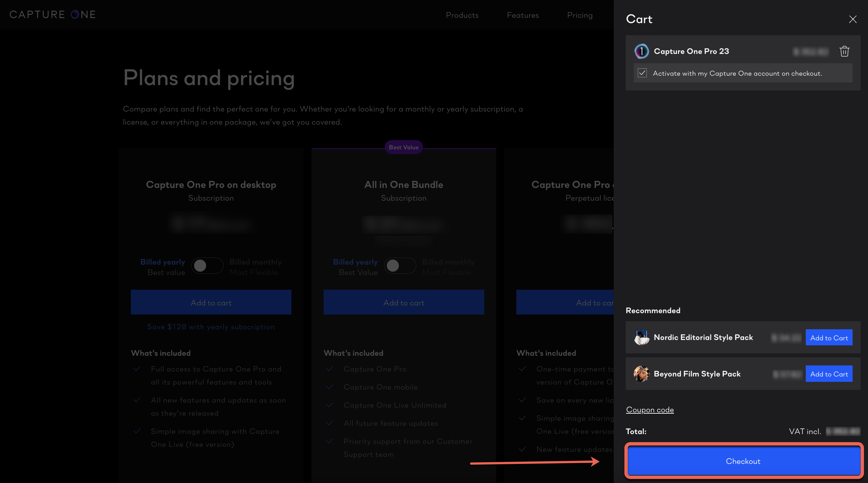The height and width of the screenshot is (483, 868).
Task: Open the Products menu
Action: [462, 15]
